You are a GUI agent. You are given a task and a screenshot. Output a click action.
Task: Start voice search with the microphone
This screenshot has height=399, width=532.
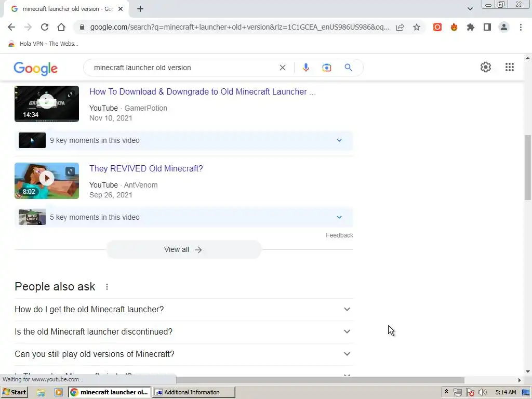click(x=305, y=68)
